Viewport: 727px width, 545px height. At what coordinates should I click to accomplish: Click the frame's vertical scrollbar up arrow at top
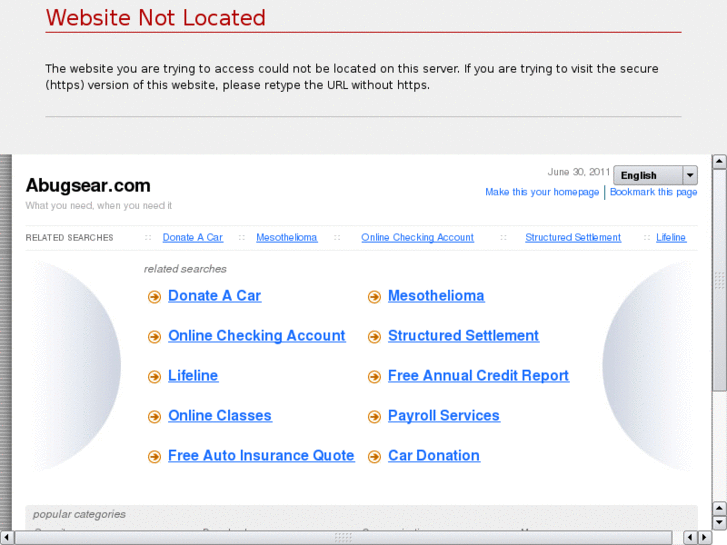click(719, 161)
